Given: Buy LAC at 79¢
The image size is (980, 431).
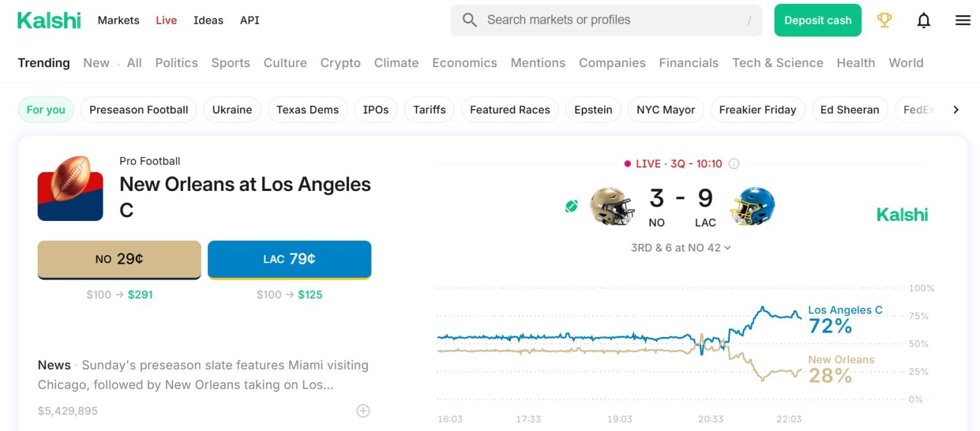Looking at the screenshot, I should point(289,259).
